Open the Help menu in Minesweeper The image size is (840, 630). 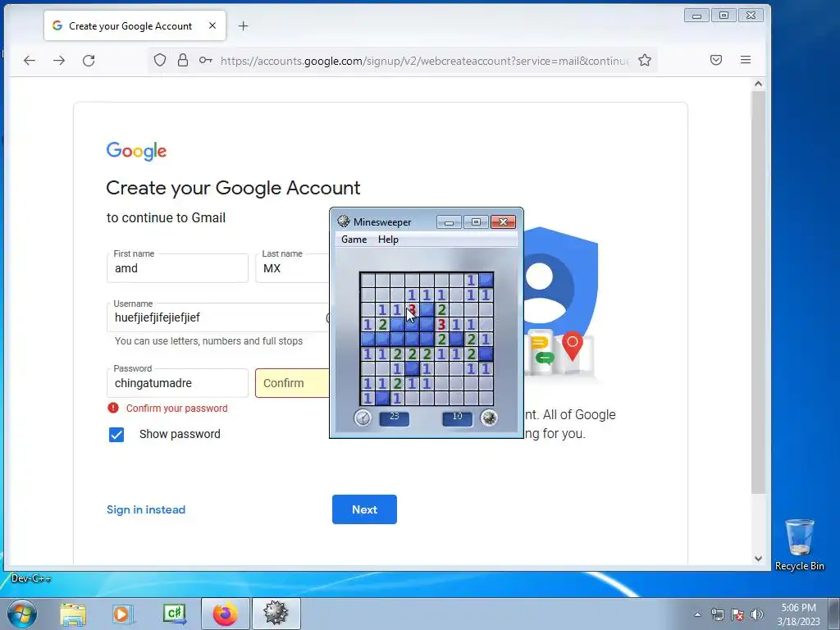pyautogui.click(x=388, y=240)
